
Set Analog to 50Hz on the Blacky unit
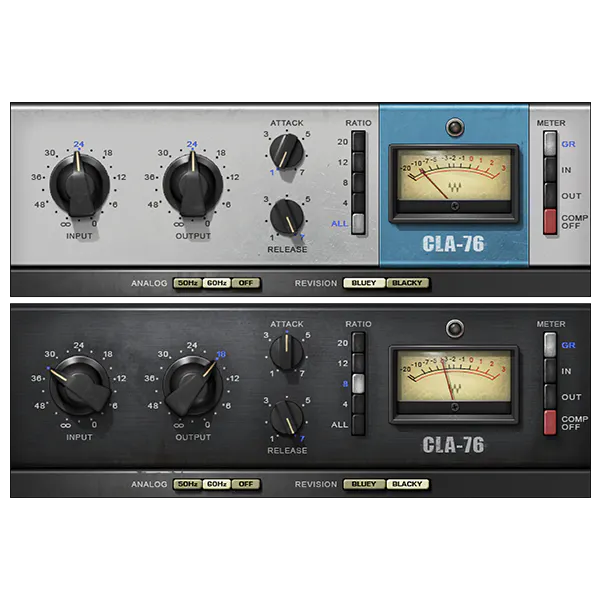tap(188, 484)
